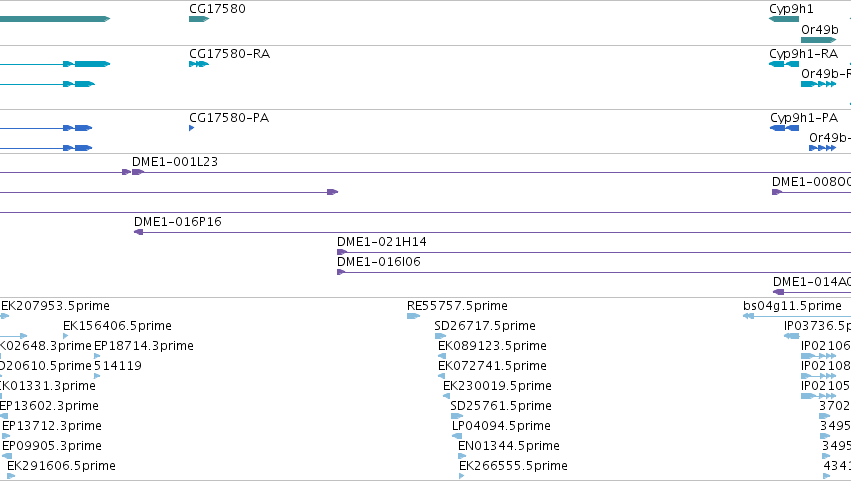This screenshot has height=481, width=851.
Task: Click the EP09905.3prime EST label
Action: [52, 446]
